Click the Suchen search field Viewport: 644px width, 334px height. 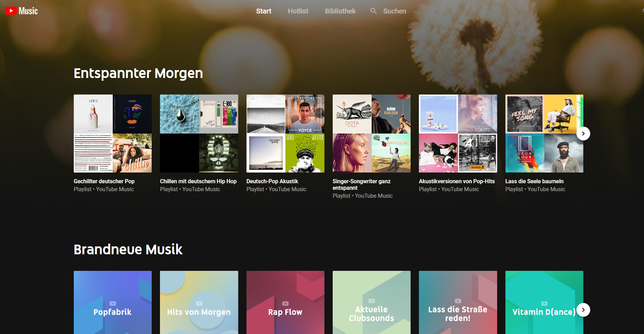[395, 11]
